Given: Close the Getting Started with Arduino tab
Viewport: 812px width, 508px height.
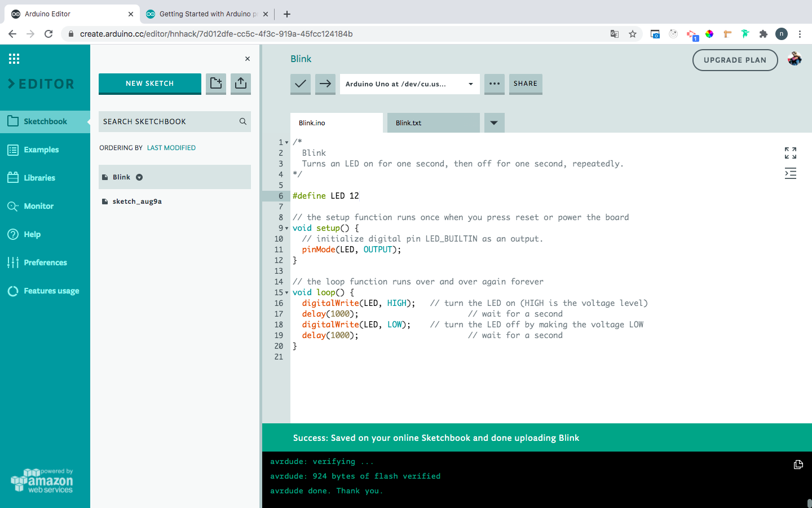Looking at the screenshot, I should (266, 14).
